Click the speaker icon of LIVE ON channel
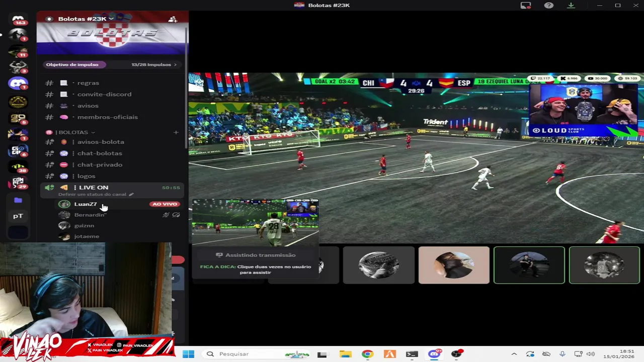 click(49, 188)
